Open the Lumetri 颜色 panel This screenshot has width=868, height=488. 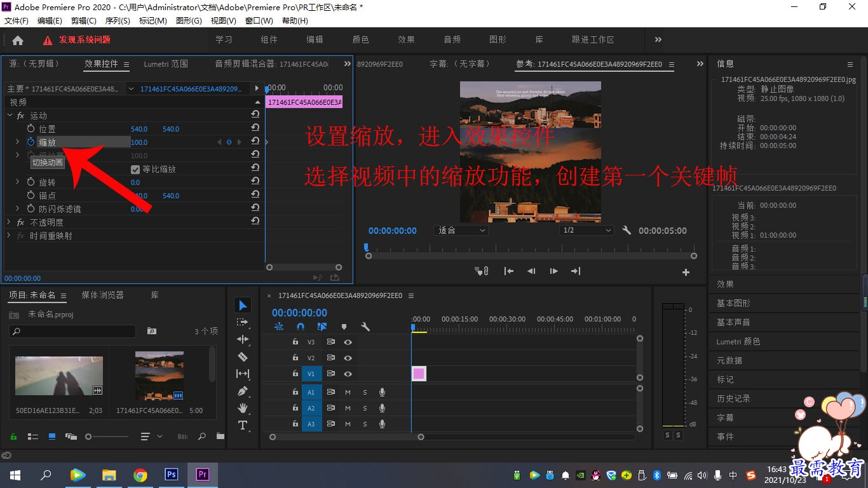[738, 341]
